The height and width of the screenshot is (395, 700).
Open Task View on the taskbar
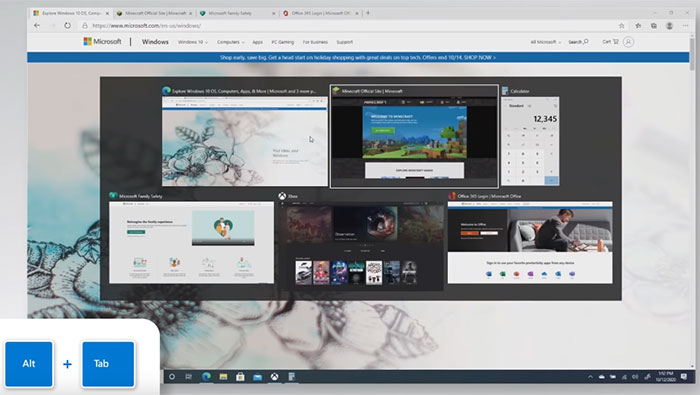click(188, 377)
